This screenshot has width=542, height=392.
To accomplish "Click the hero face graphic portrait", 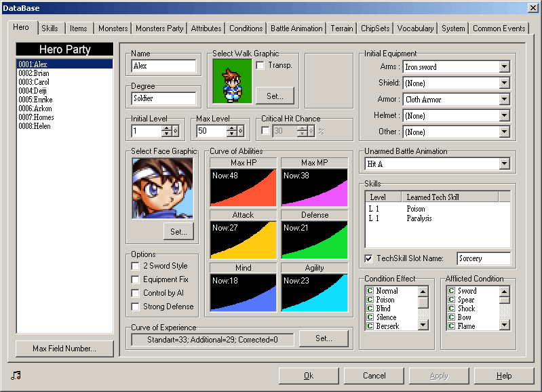I will 162,189.
